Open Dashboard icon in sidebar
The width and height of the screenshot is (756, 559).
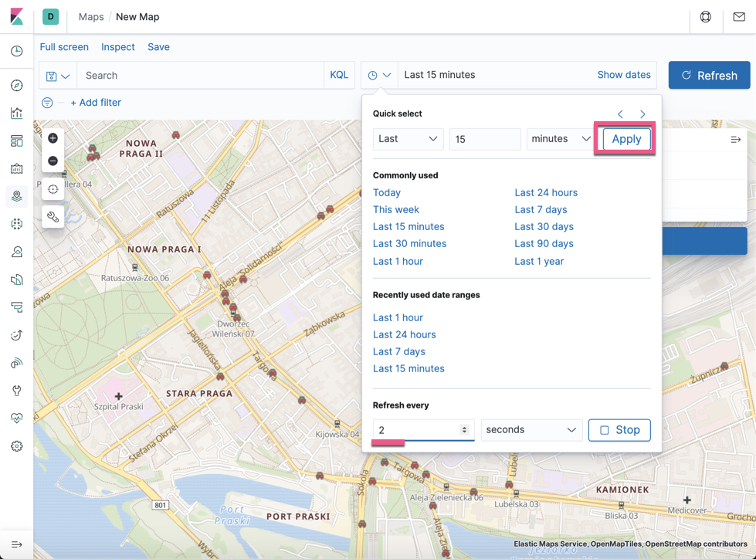tap(16, 141)
